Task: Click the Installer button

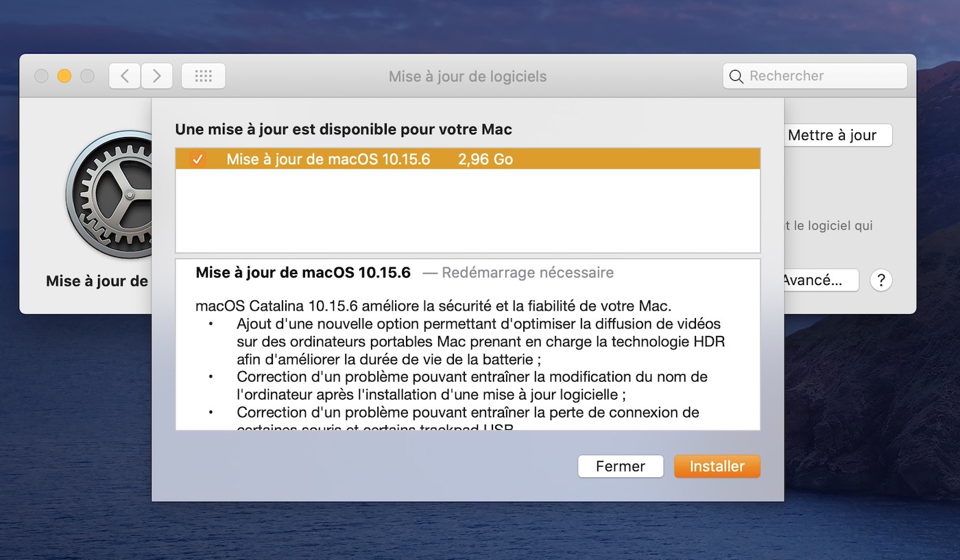Action: click(717, 466)
